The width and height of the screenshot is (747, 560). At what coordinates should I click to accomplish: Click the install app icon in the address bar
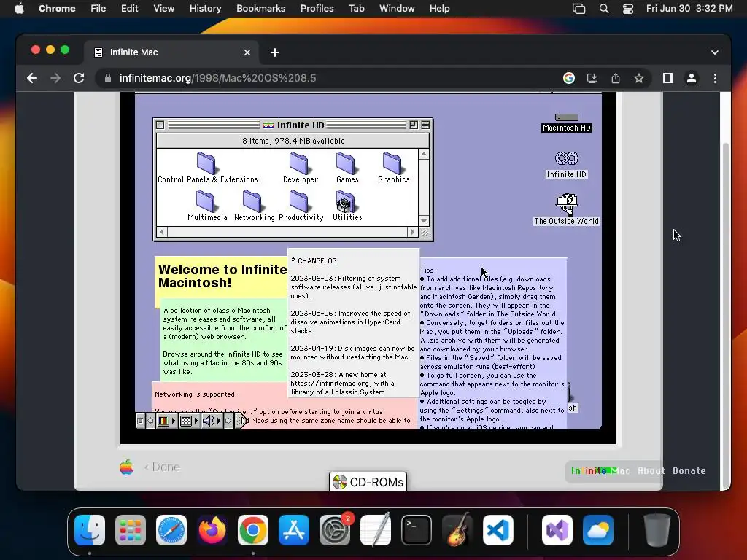tap(592, 78)
